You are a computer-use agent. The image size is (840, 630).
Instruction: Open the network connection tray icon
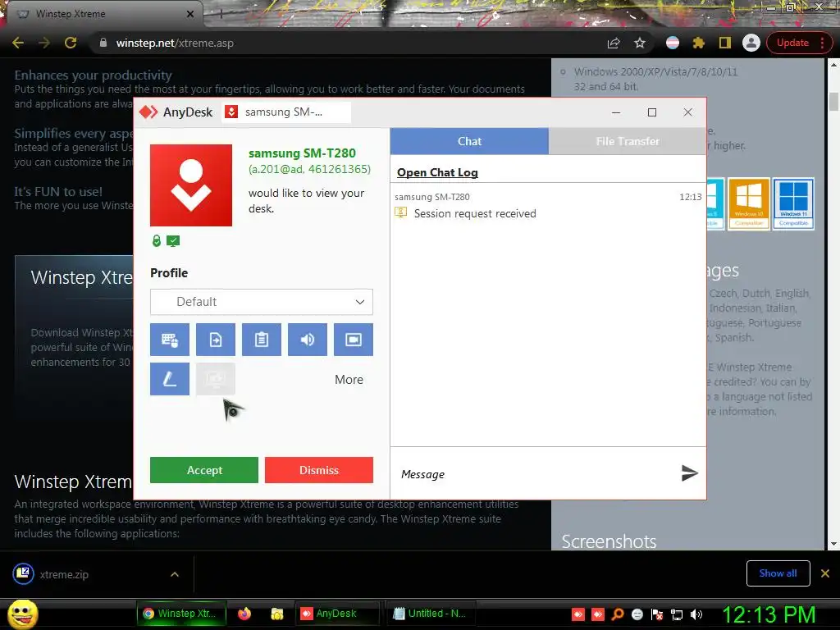(677, 614)
